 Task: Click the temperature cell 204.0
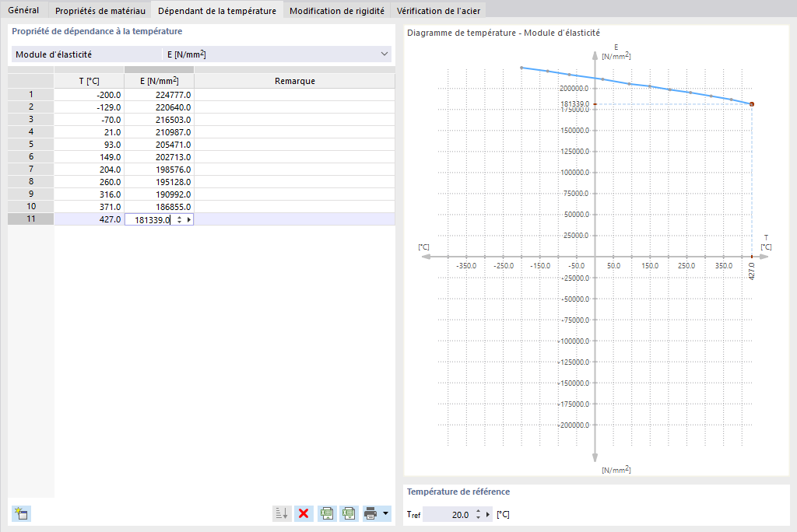[89, 170]
